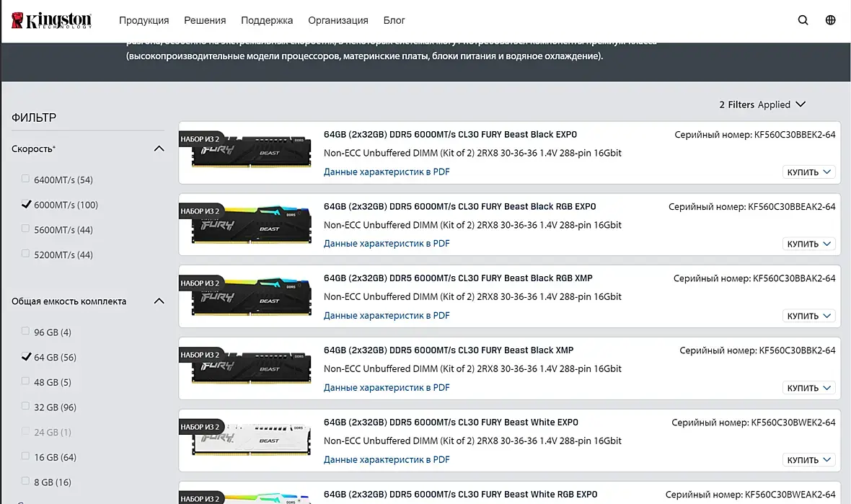
Task: Click the 24 GB (1) filter label
Action: (53, 432)
